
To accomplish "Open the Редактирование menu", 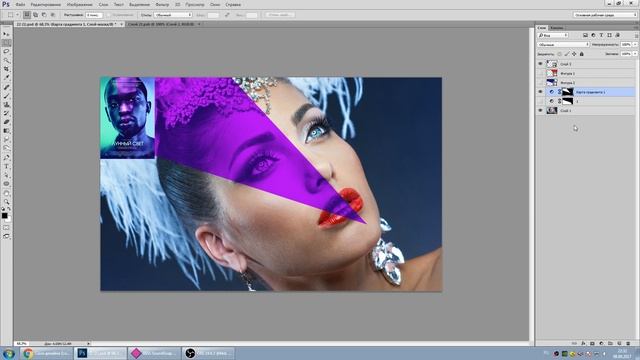I will click(46, 4).
